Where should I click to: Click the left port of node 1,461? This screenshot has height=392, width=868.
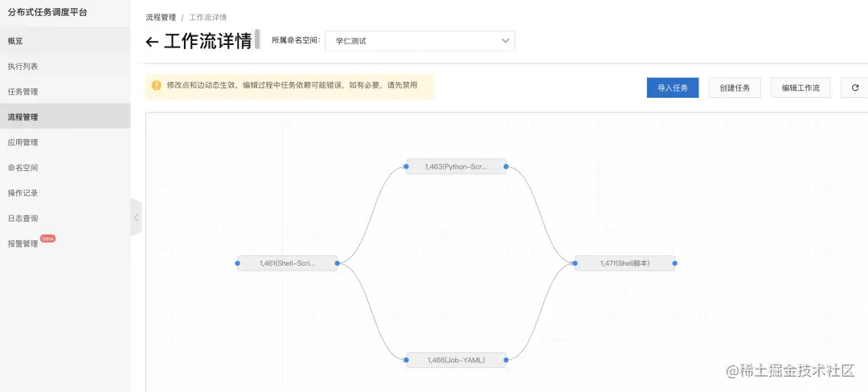click(237, 263)
